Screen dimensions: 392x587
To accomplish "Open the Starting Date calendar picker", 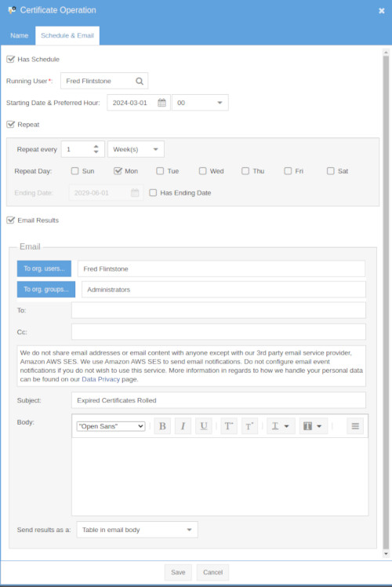I will (162, 103).
